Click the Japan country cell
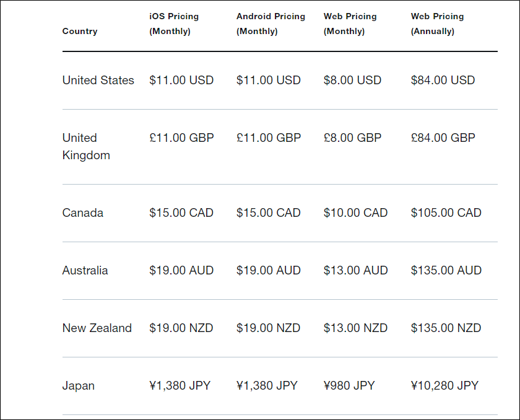The image size is (520, 420). coord(78,386)
